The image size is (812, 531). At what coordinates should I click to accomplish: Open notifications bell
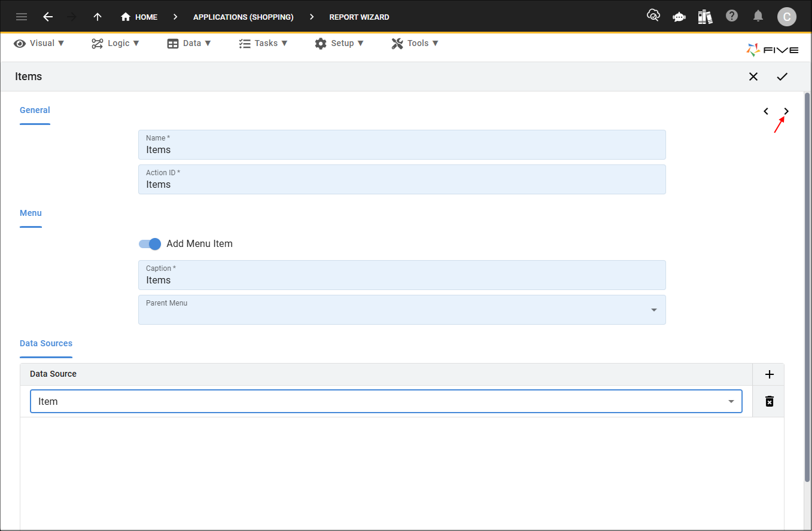tap(758, 16)
